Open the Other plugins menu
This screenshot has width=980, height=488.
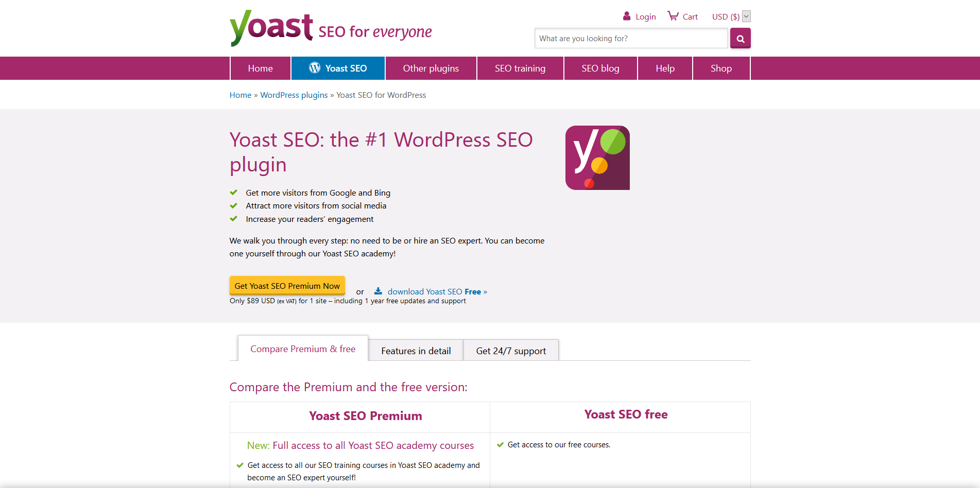(431, 68)
